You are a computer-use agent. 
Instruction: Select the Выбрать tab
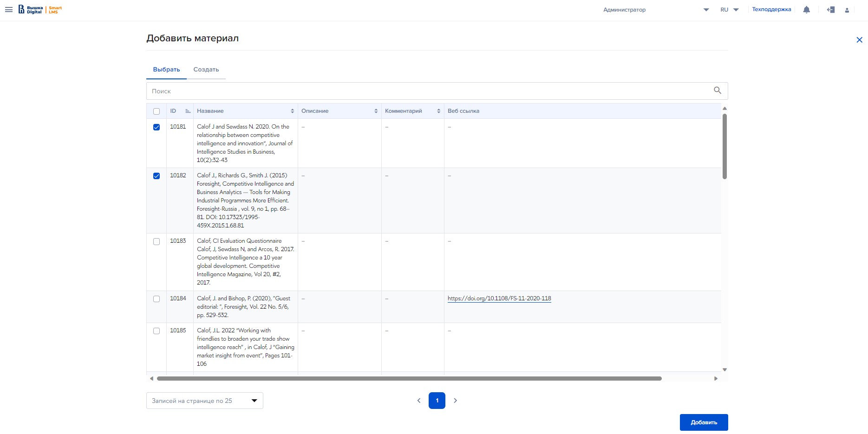click(x=166, y=70)
